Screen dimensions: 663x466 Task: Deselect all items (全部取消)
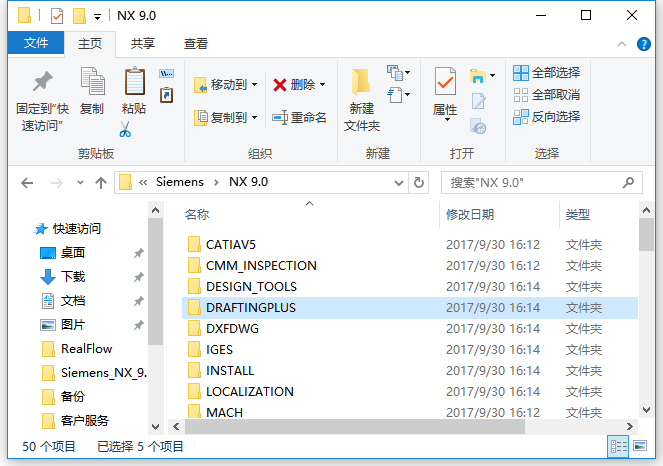pos(547,95)
